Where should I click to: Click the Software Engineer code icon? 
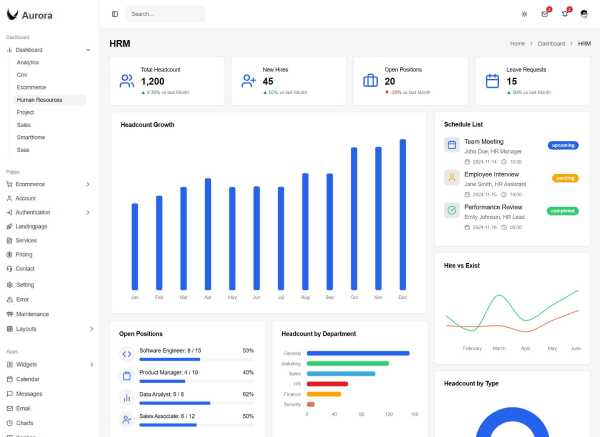(127, 354)
